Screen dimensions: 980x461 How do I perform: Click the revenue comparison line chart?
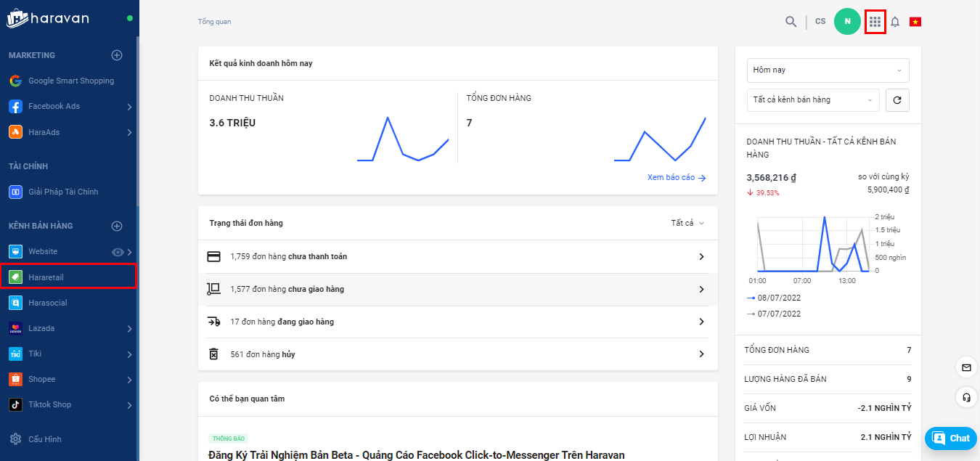tap(813, 244)
